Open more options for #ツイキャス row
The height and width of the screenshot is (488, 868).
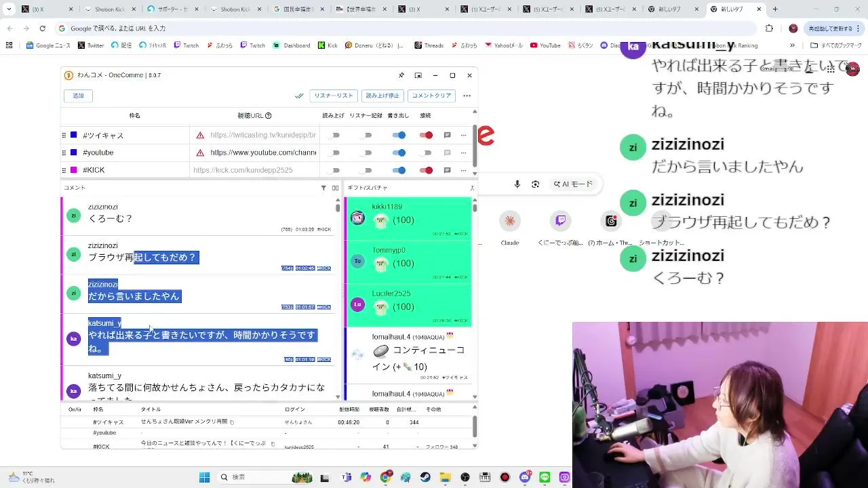coord(464,136)
